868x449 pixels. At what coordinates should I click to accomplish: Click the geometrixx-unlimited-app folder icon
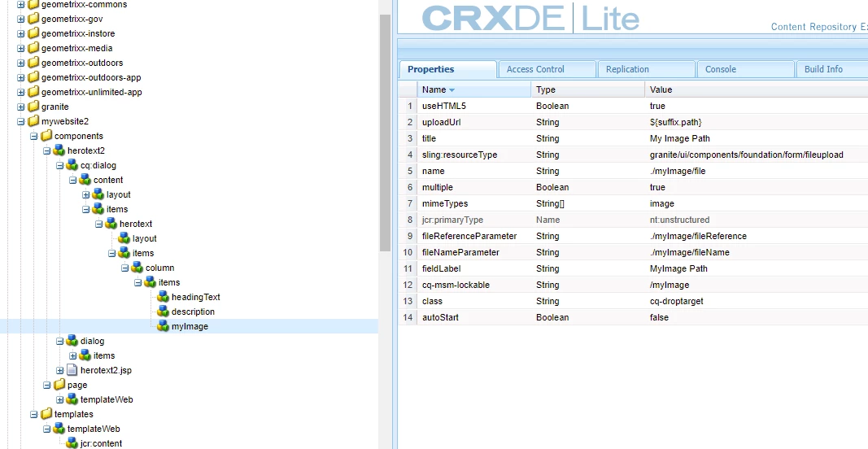coord(33,92)
